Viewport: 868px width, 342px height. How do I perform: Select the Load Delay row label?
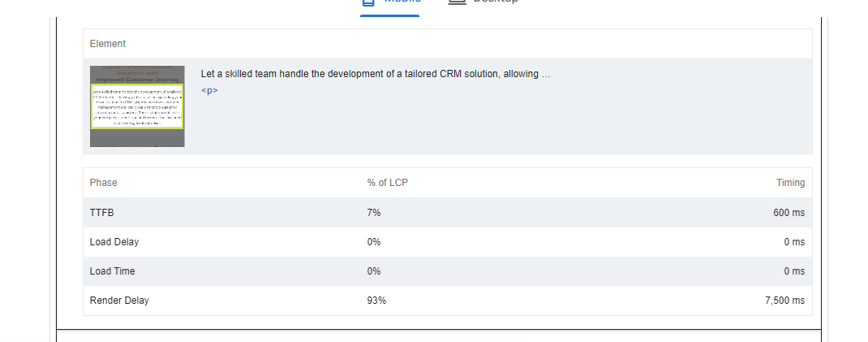point(114,241)
